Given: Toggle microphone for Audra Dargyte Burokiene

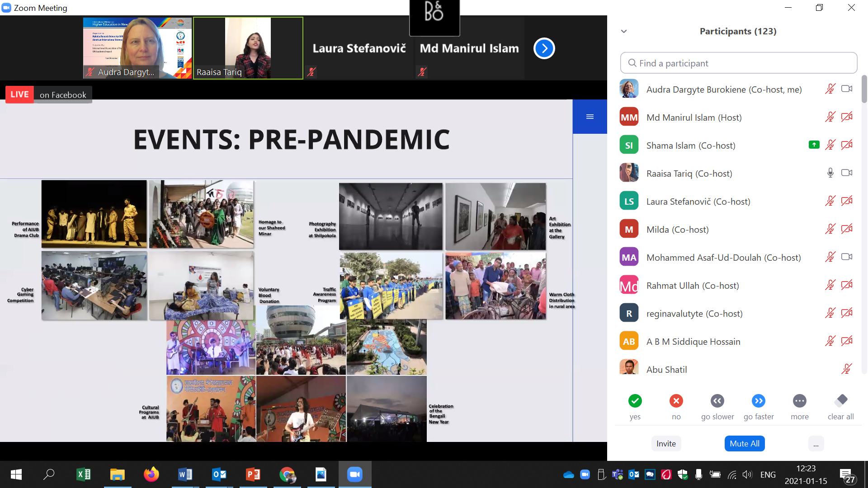Looking at the screenshot, I should 830,89.
